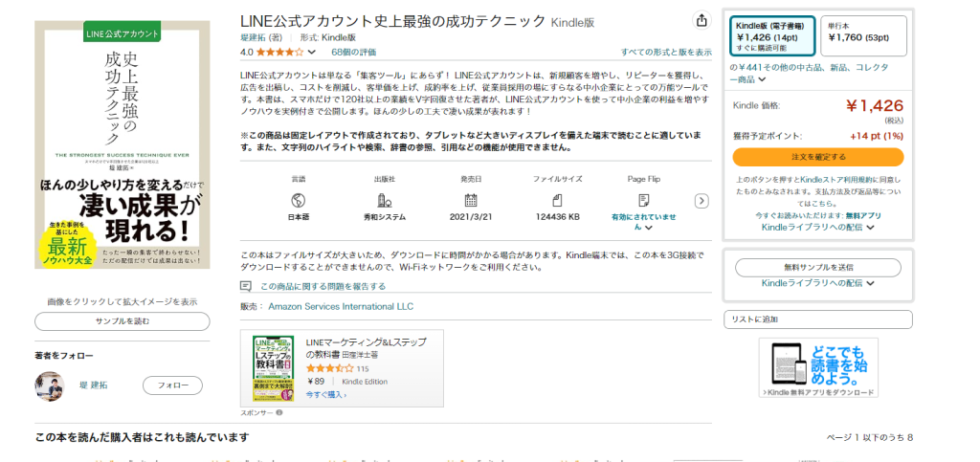Click the publisher building icon
The height and width of the screenshot is (462, 980).
(x=385, y=200)
